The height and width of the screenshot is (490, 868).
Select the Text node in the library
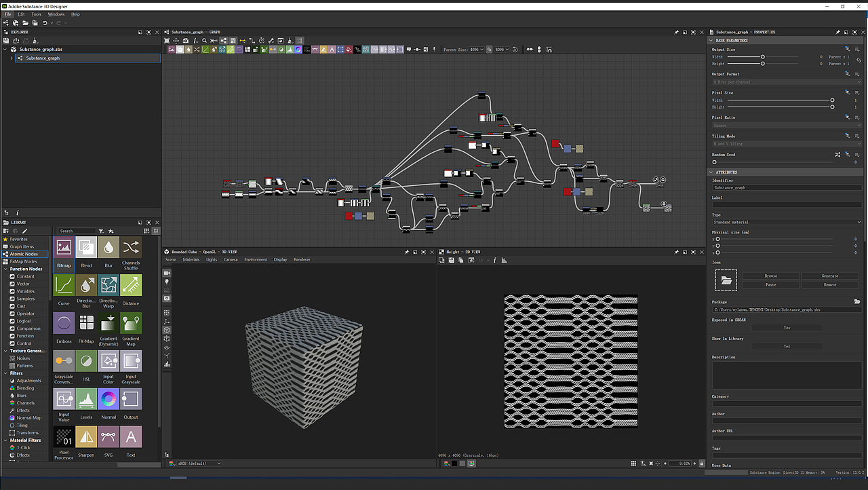(131, 437)
